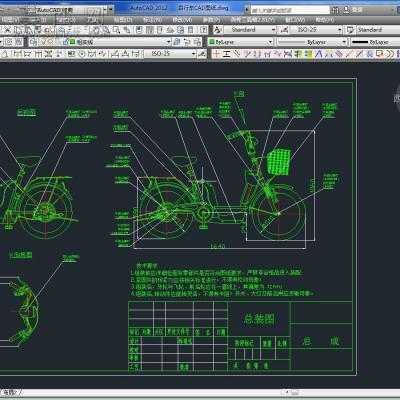Click the Help question mark icon
This screenshot has width=400, height=400.
[203, 30]
